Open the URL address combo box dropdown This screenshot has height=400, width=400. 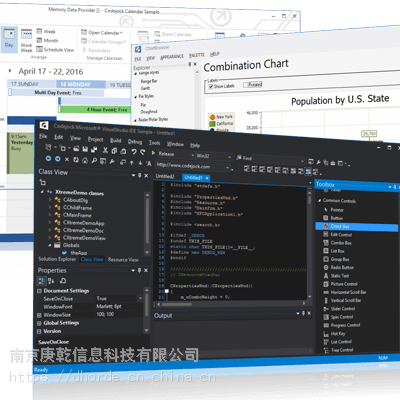pos(228,168)
